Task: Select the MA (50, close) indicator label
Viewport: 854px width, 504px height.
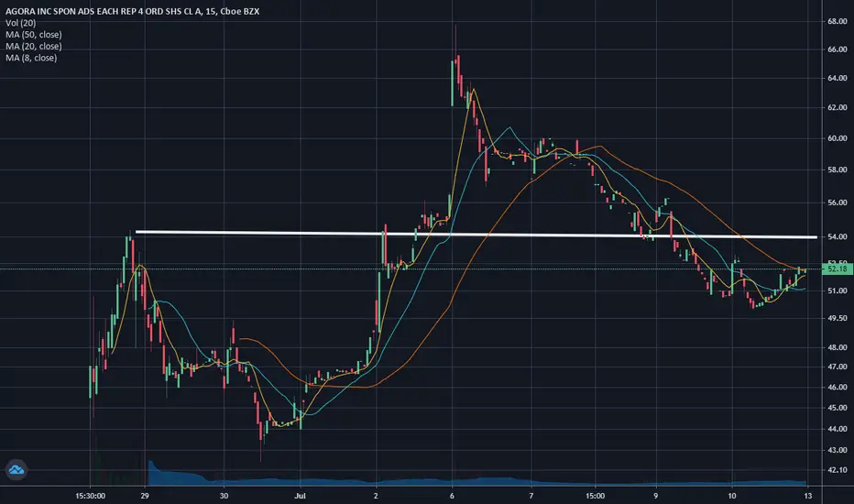Action: tap(34, 34)
